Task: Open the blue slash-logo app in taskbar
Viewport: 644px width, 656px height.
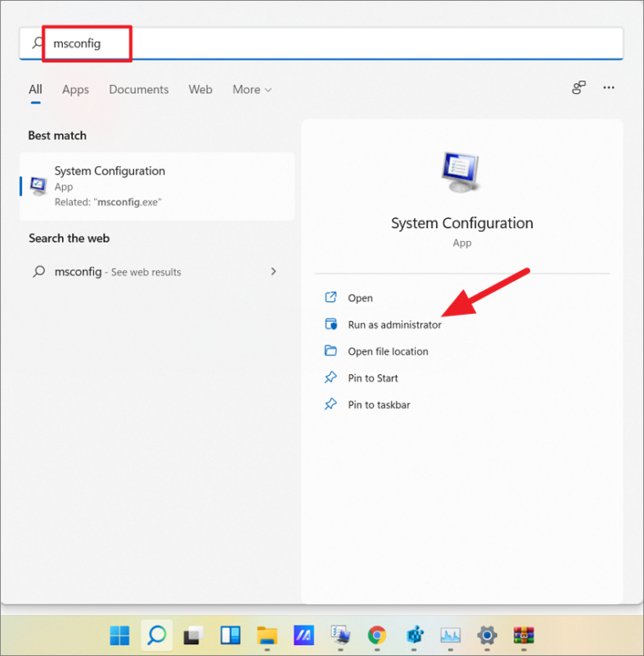Action: (304, 636)
